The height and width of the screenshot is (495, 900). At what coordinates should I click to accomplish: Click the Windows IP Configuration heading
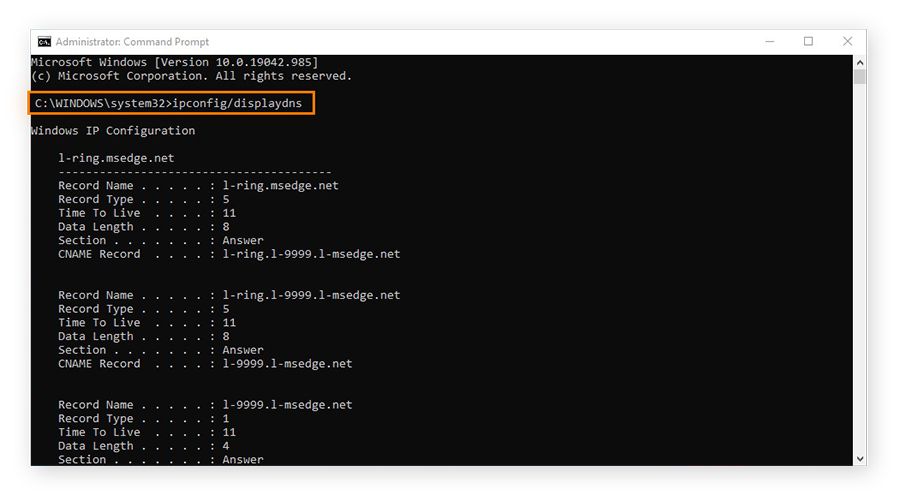113,131
